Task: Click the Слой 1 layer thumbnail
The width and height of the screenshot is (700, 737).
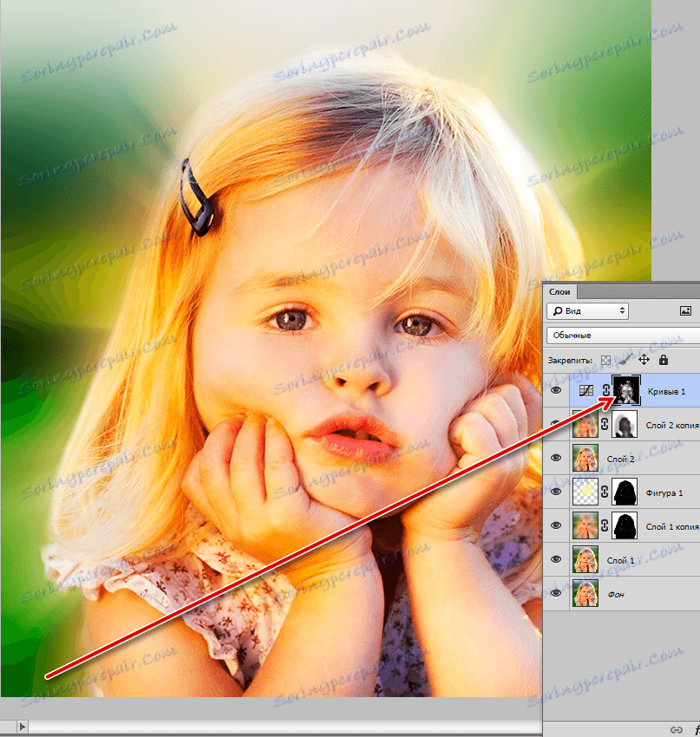Action: (x=586, y=559)
